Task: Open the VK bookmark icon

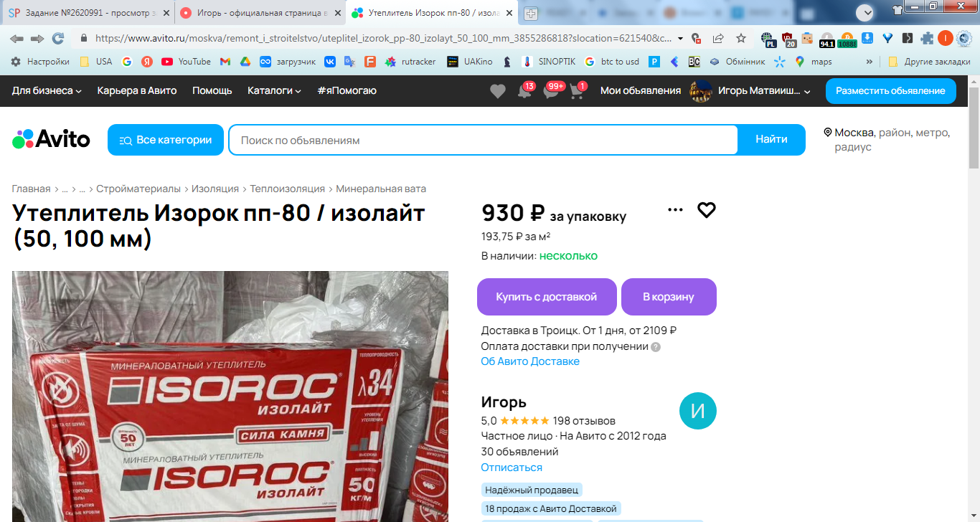Action: click(x=330, y=62)
